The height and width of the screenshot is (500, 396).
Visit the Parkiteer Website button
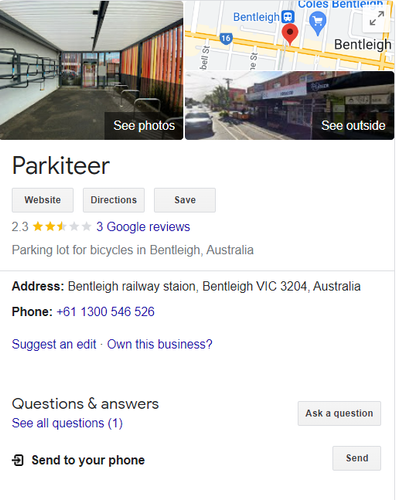pyautogui.click(x=43, y=200)
